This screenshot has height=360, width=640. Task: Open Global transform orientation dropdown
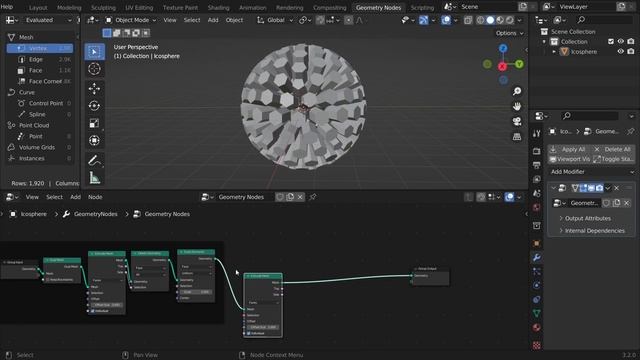coord(275,20)
